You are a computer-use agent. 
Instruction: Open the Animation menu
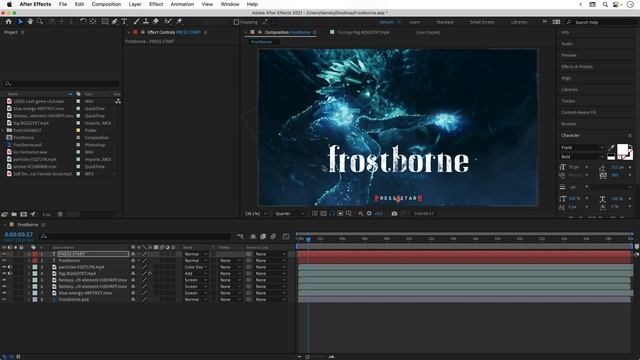tap(182, 4)
